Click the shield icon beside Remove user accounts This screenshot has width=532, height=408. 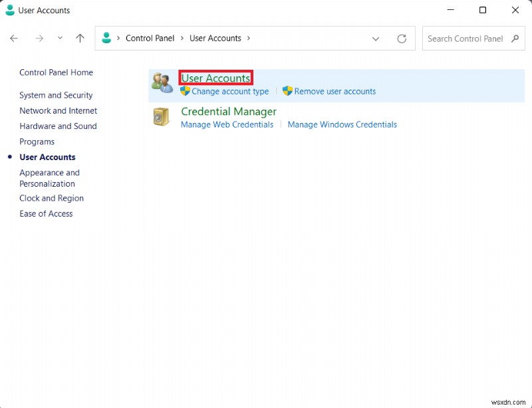[x=287, y=91]
